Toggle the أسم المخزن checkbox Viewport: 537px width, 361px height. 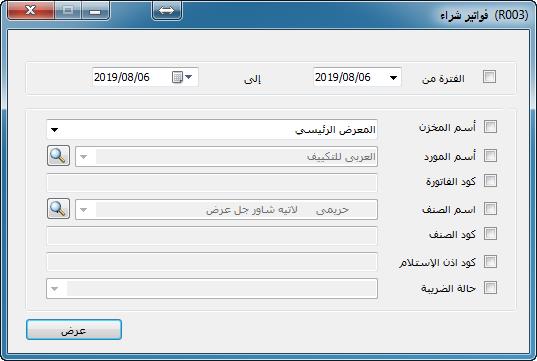tap(490, 127)
